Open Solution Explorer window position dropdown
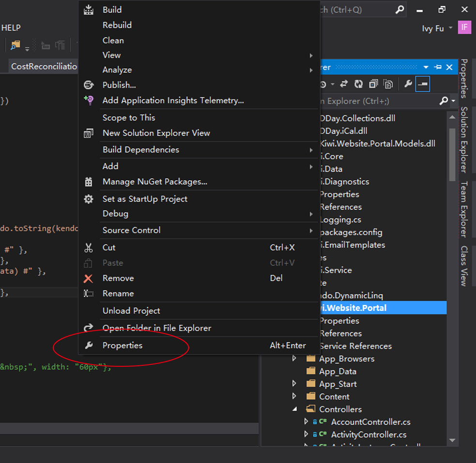 click(x=426, y=67)
